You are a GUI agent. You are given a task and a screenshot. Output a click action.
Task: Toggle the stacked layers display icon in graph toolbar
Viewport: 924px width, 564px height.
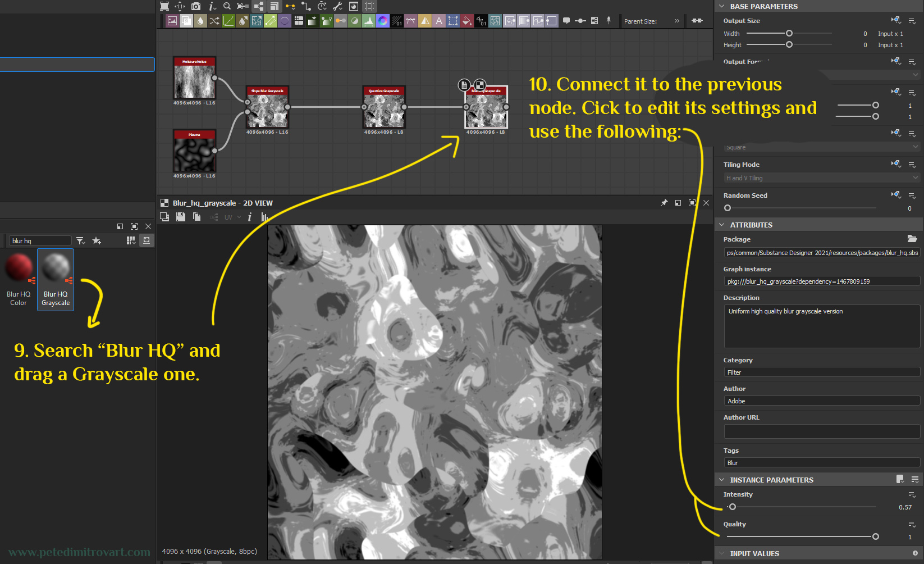click(274, 6)
